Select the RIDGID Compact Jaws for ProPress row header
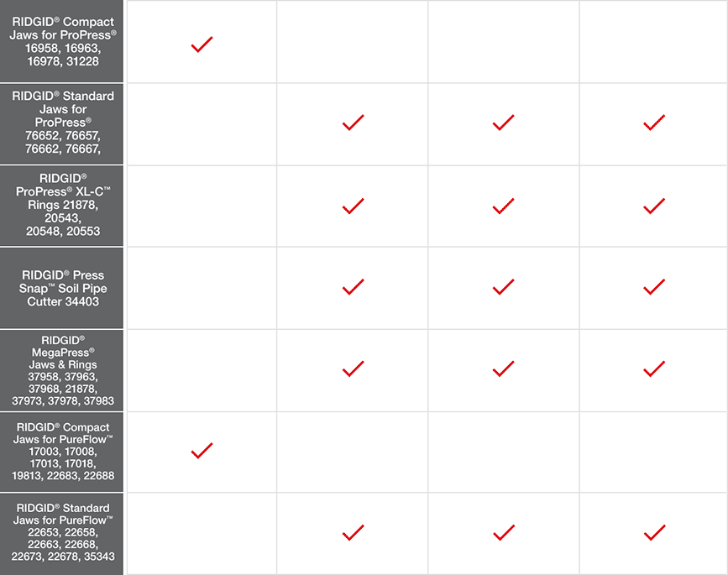The width and height of the screenshot is (728, 575). click(62, 41)
